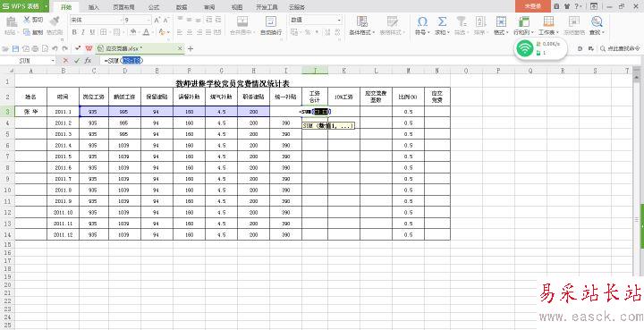Click the Redo arrow icon
This screenshot has width=644, height=330.
64,48
